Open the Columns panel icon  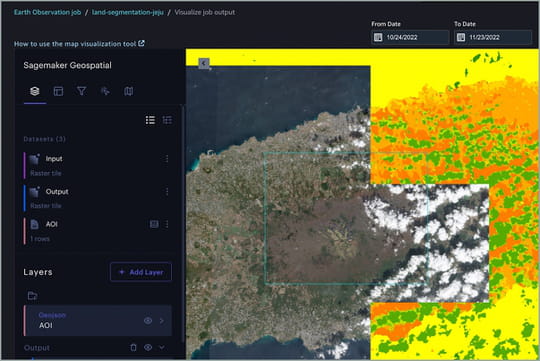pyautogui.click(x=58, y=91)
